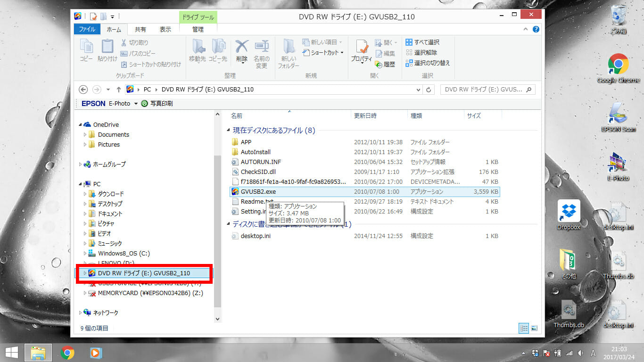Viewport: 644px width, 362px height.
Task: Click the Move to (移動先) icon
Action: pyautogui.click(x=198, y=50)
